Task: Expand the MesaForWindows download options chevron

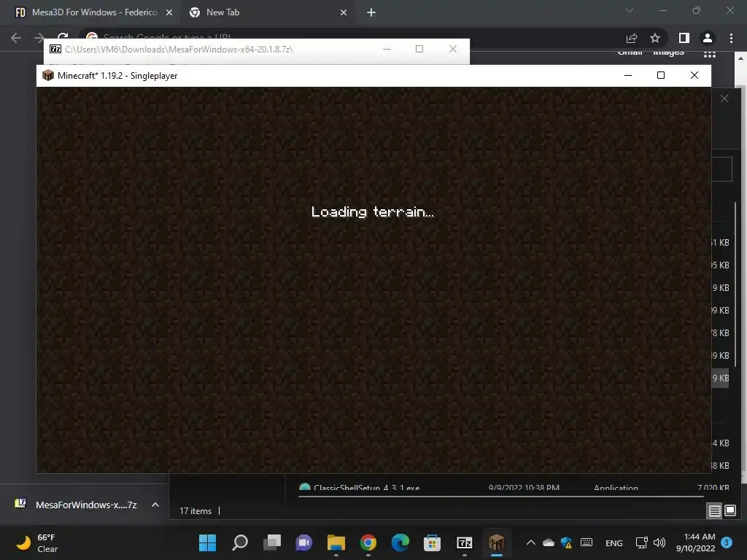Action: [155, 505]
